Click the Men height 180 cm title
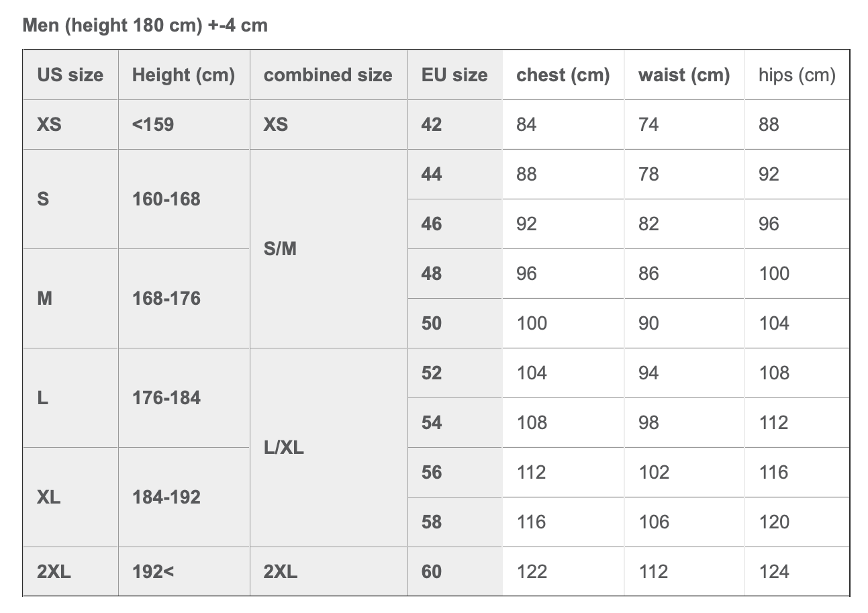Image resolution: width=868 pixels, height=613 pixels. (145, 26)
